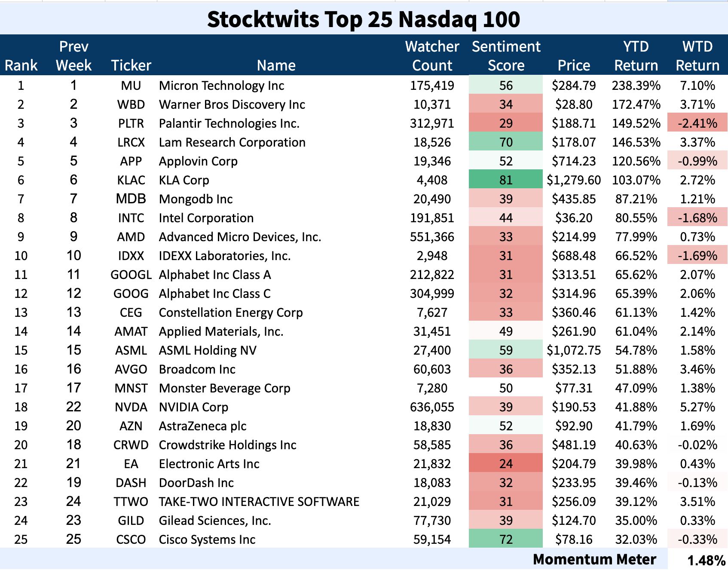Select KLA Corp price "$1,279.60"
This screenshot has width=728, height=570.
coord(574,180)
